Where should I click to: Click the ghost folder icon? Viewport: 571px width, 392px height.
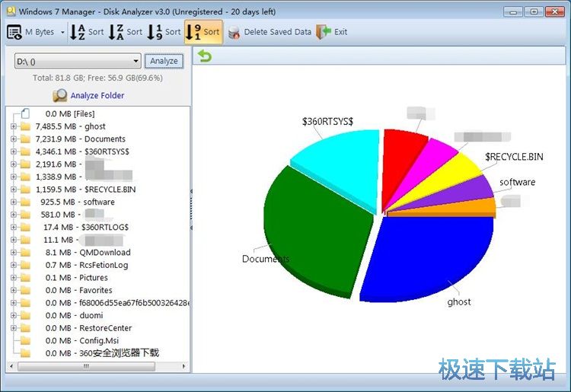[x=25, y=126]
